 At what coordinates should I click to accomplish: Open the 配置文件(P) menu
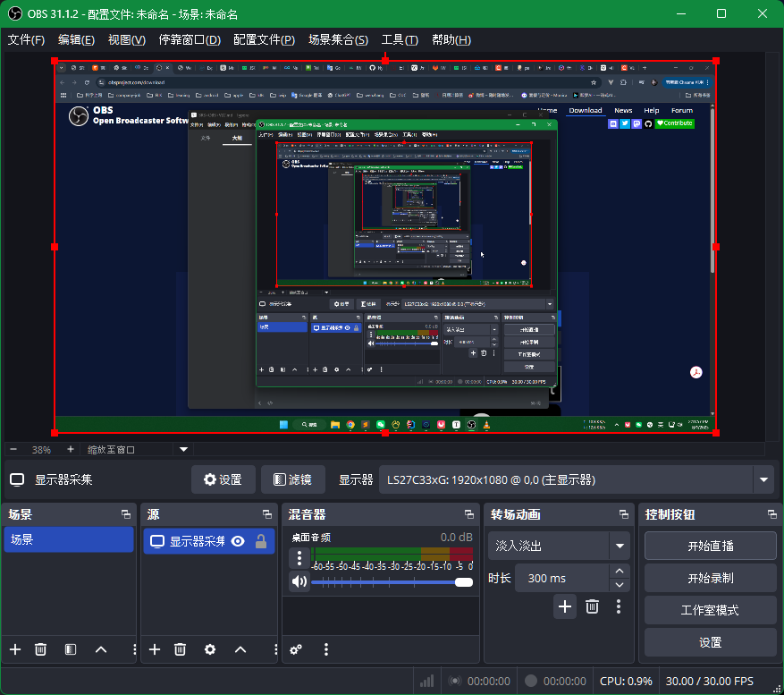coord(264,40)
